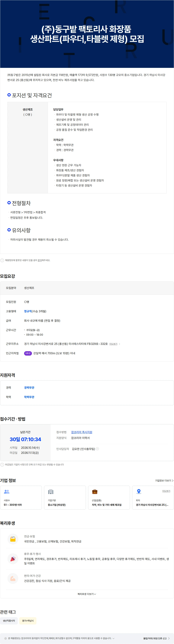Click 타정기 등 생산설비 운영 경험자 line
This screenshot has height=644, width=174.
pyautogui.click(x=74, y=185)
